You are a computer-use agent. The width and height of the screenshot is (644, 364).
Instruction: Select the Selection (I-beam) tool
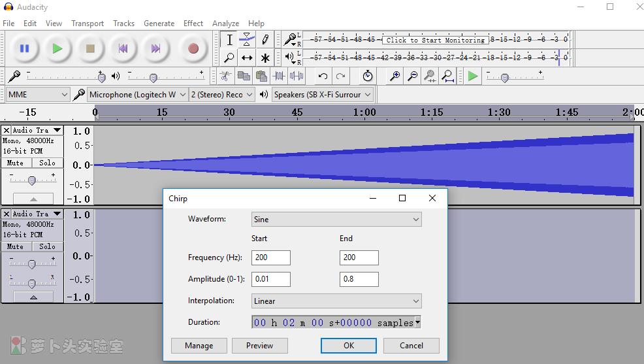(x=229, y=40)
